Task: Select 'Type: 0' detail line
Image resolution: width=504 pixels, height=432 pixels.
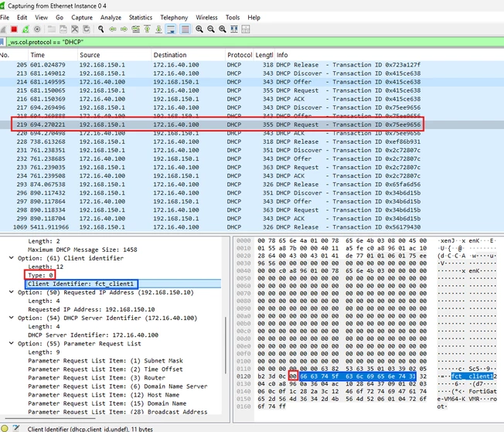Action: [40, 275]
